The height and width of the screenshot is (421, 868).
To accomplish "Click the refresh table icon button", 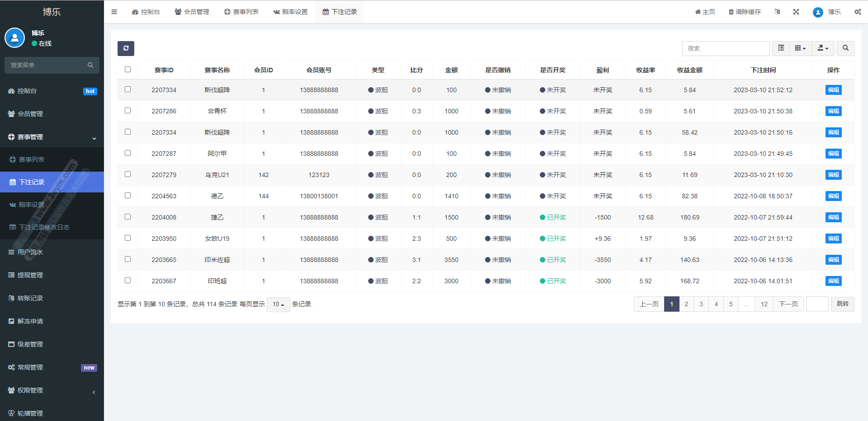I will tap(126, 48).
